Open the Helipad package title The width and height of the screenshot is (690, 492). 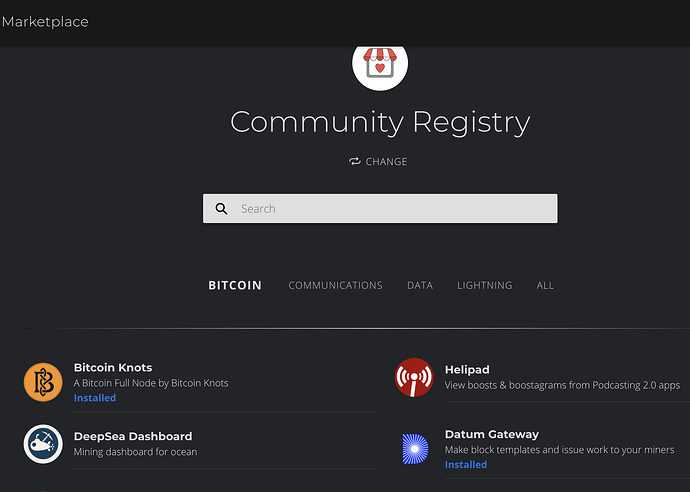pyautogui.click(x=467, y=370)
